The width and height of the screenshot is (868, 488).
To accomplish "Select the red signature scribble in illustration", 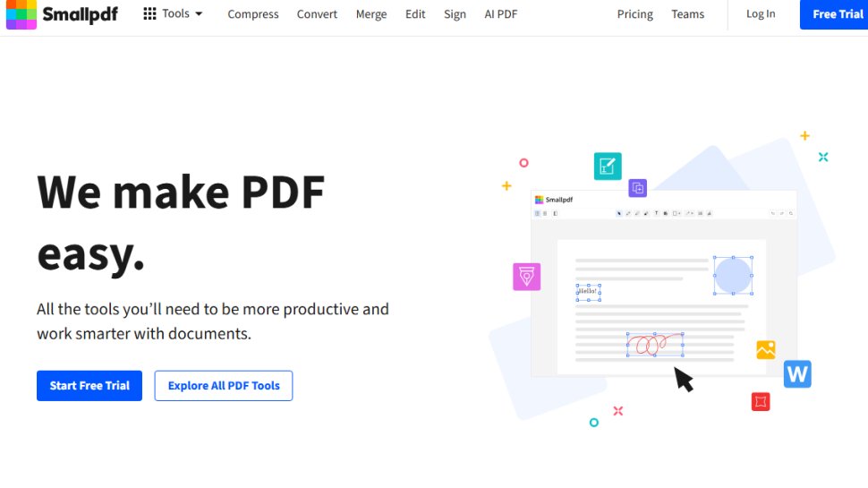I will (x=655, y=345).
